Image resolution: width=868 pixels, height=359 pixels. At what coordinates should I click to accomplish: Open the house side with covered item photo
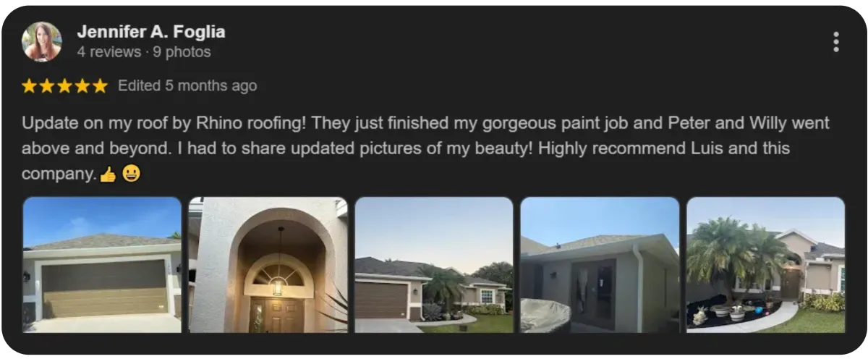pos(600,265)
